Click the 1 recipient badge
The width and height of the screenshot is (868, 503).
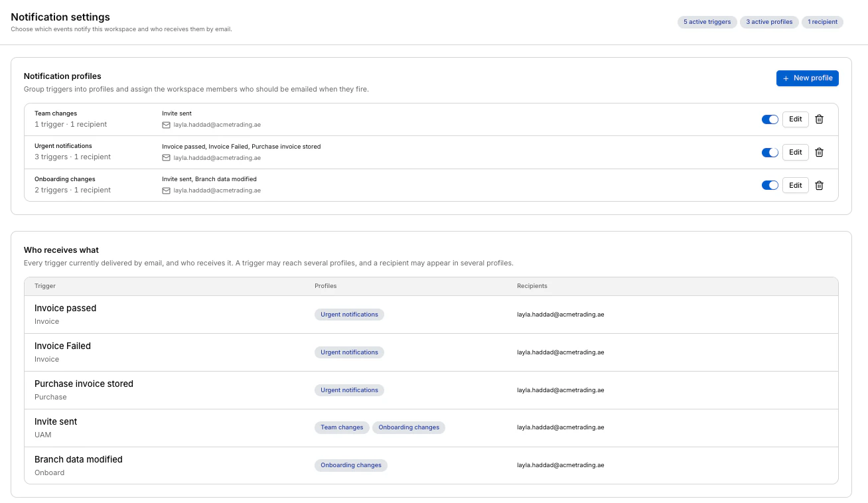tap(823, 22)
